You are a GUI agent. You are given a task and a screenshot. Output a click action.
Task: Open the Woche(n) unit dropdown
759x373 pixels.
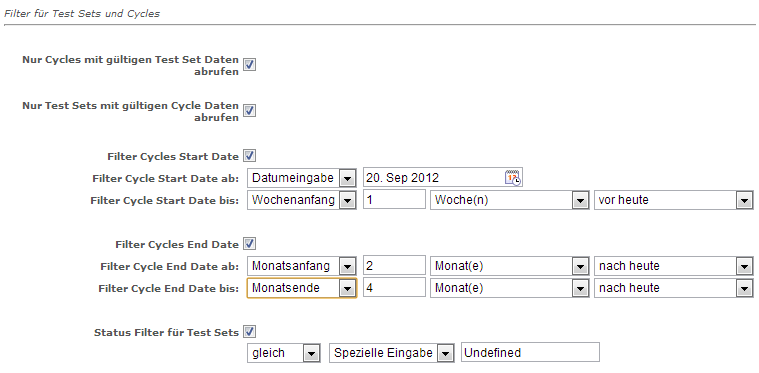510,200
